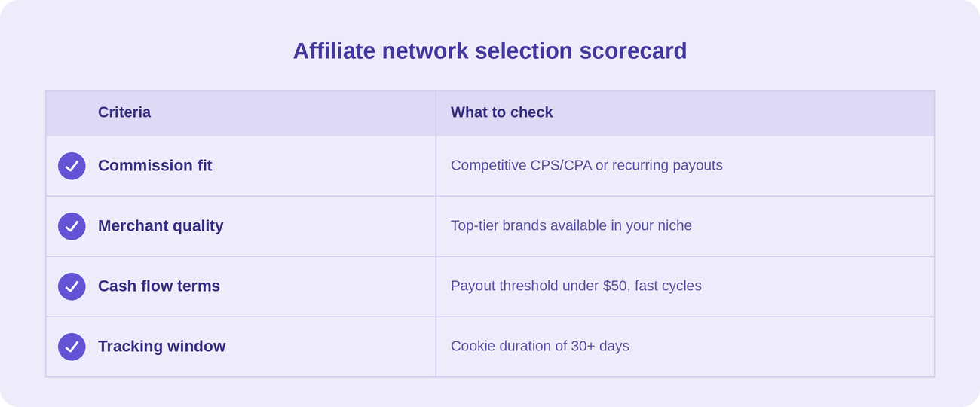This screenshot has width=980, height=407.
Task: Click the 'fast cycles' phrase
Action: pyautogui.click(x=668, y=286)
